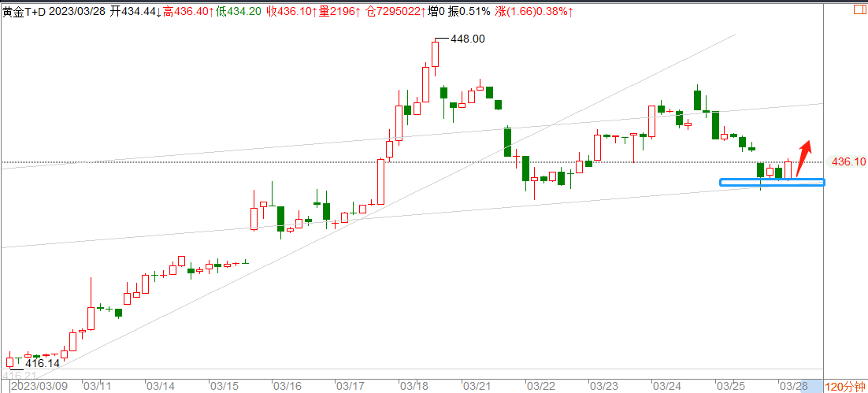Image resolution: width=868 pixels, height=393 pixels.
Task: Click the 03/11 date label on the time axis
Action: 98,386
